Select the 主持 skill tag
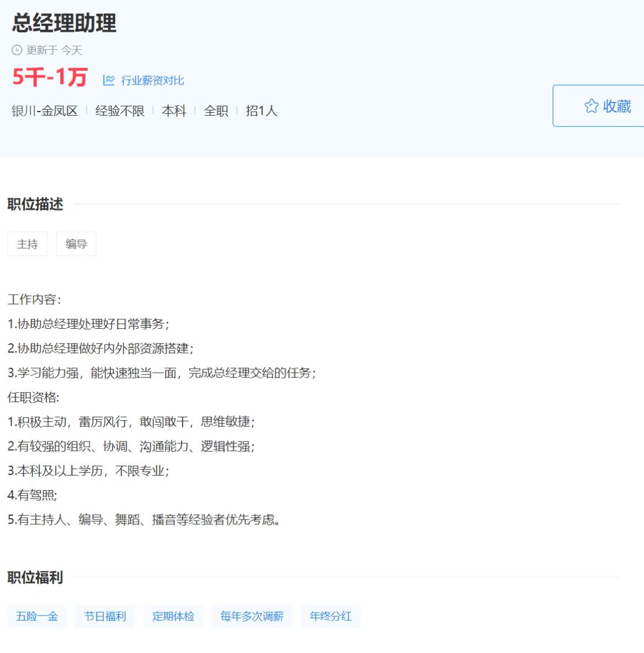The image size is (644, 653). pos(27,244)
